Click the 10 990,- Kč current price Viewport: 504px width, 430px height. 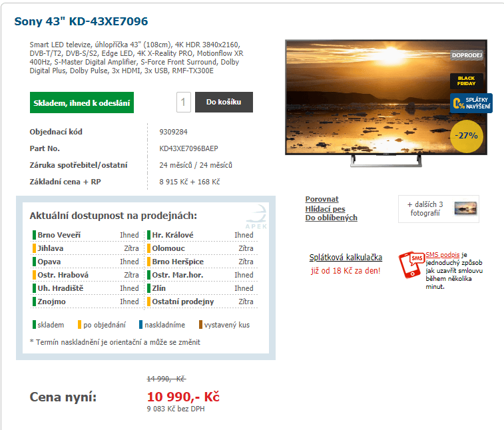click(x=183, y=397)
